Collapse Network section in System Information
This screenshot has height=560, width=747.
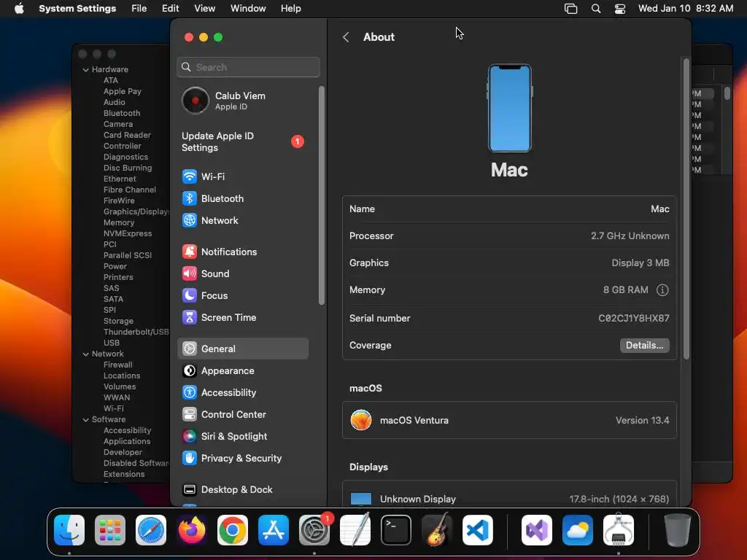[86, 354]
